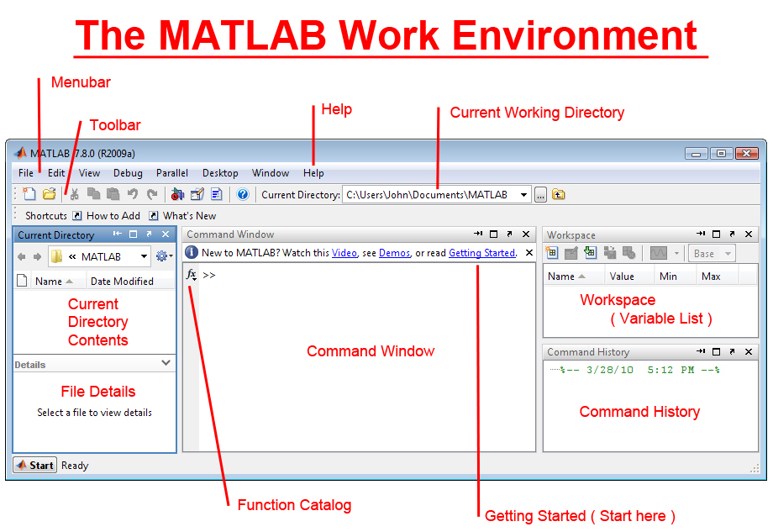Open the Profiler toolbar icon
773x532 pixels.
point(217,194)
